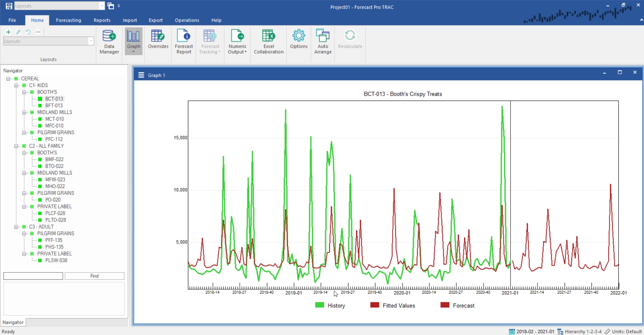Select BTO-022 item
Screen dimensions: 644x335
coord(54,166)
